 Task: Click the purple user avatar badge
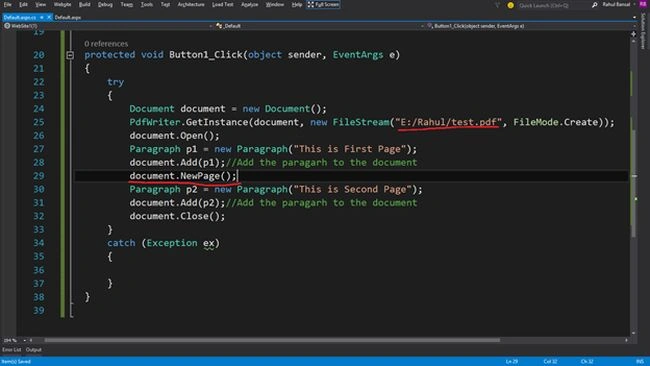[643, 4]
